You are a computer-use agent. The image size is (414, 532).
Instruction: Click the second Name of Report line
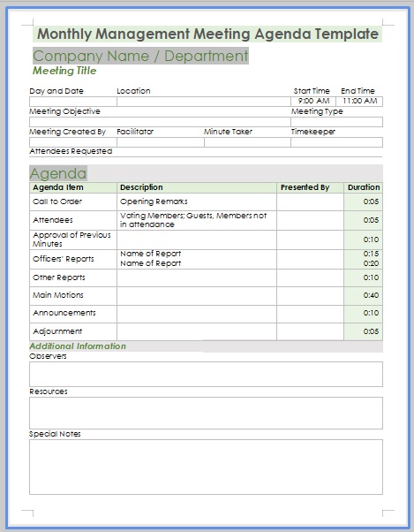coord(150,263)
